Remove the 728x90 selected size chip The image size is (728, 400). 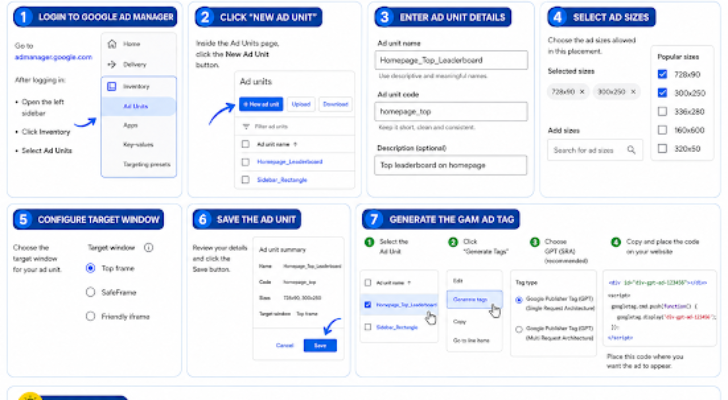[x=582, y=92]
